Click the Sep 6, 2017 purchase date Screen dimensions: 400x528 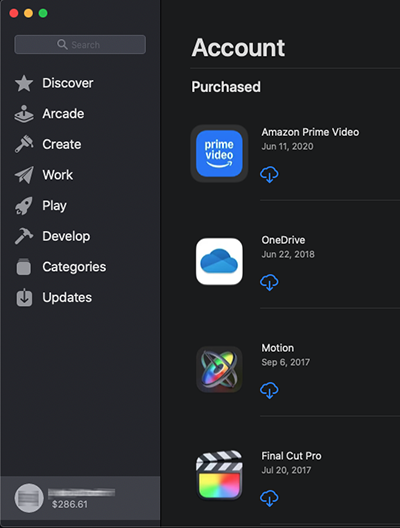click(x=286, y=362)
